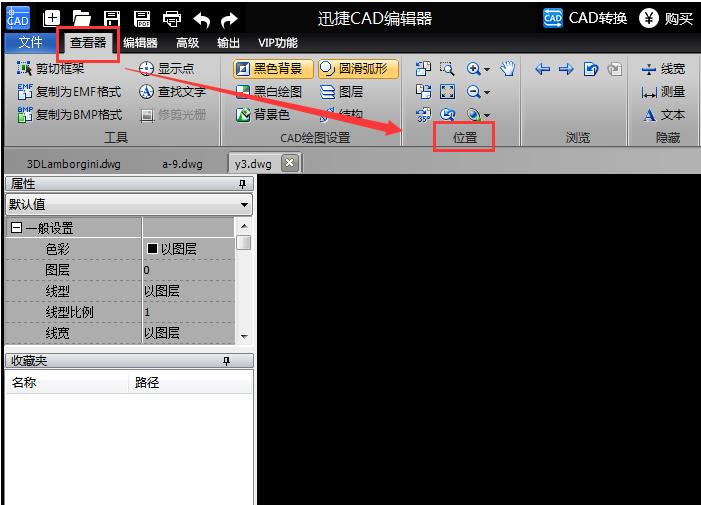Toggle 圆滑弧形 smooth arcs
Viewport: 701px width, 505px height.
pos(358,69)
